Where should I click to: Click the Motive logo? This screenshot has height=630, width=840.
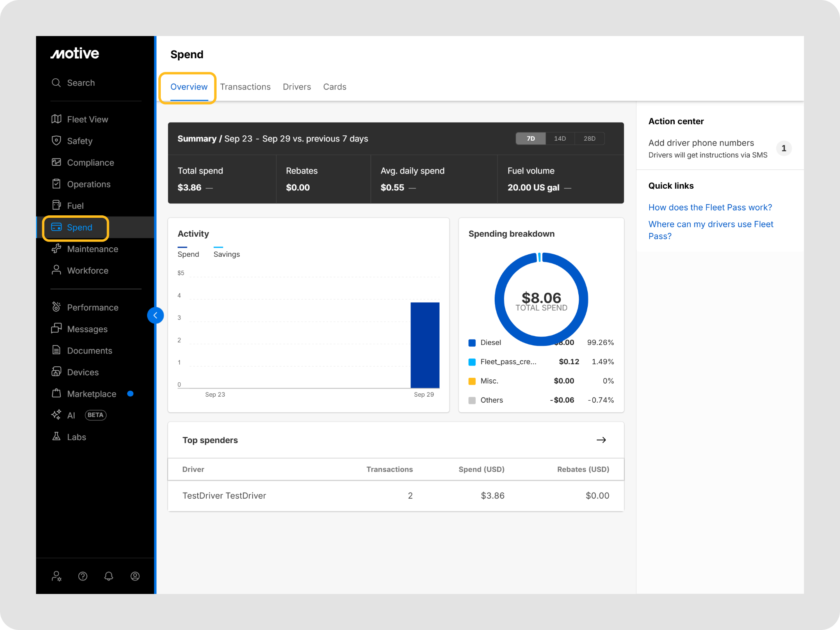tap(75, 53)
